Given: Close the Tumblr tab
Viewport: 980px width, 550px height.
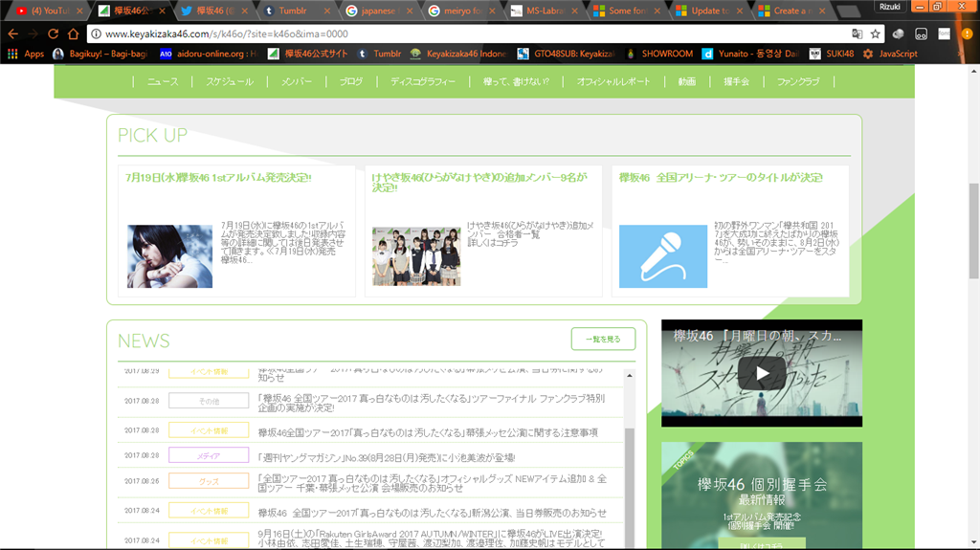Looking at the screenshot, I should 327,11.
